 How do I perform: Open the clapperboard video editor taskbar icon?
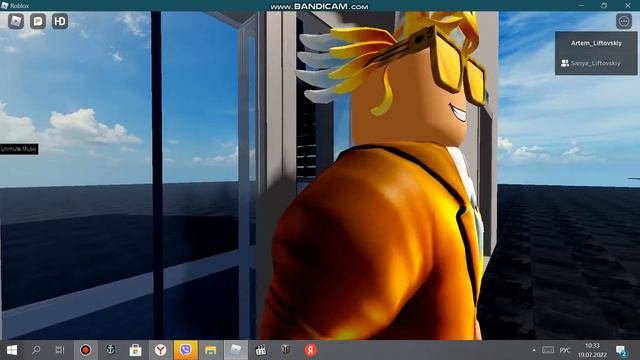[x=260, y=350]
